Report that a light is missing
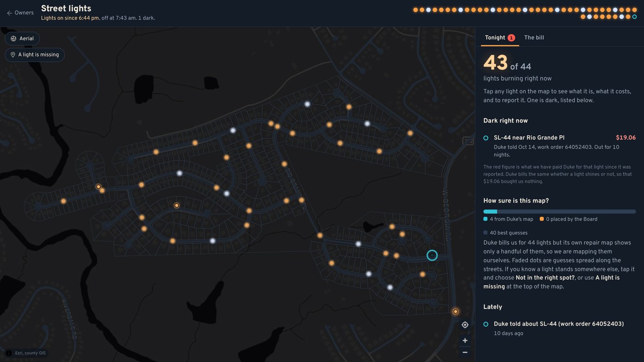The width and height of the screenshot is (644, 362). click(34, 55)
